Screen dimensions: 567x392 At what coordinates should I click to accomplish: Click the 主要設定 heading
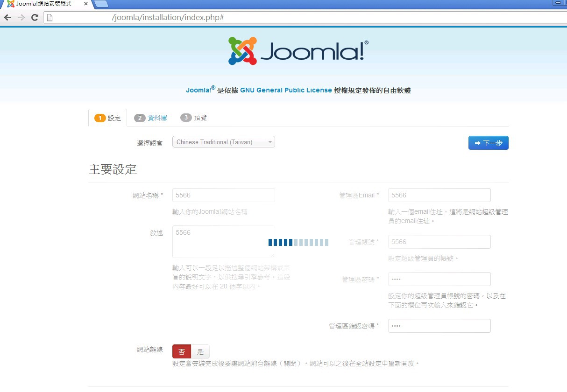113,169
